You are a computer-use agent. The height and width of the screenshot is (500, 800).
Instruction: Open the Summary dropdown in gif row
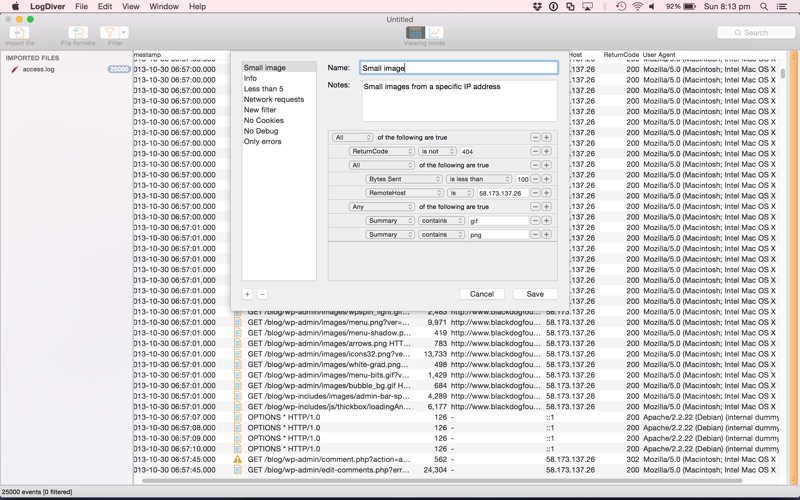390,220
